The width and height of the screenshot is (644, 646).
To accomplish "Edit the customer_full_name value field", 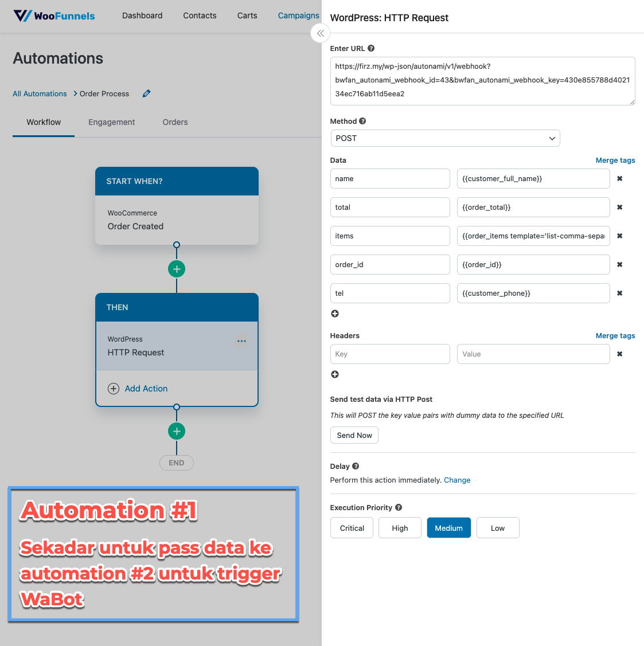I will [533, 178].
